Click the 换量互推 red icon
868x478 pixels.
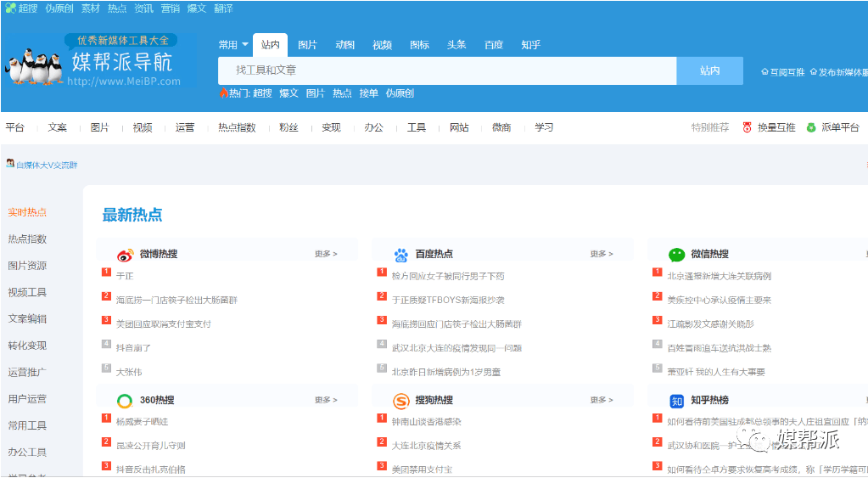click(747, 127)
